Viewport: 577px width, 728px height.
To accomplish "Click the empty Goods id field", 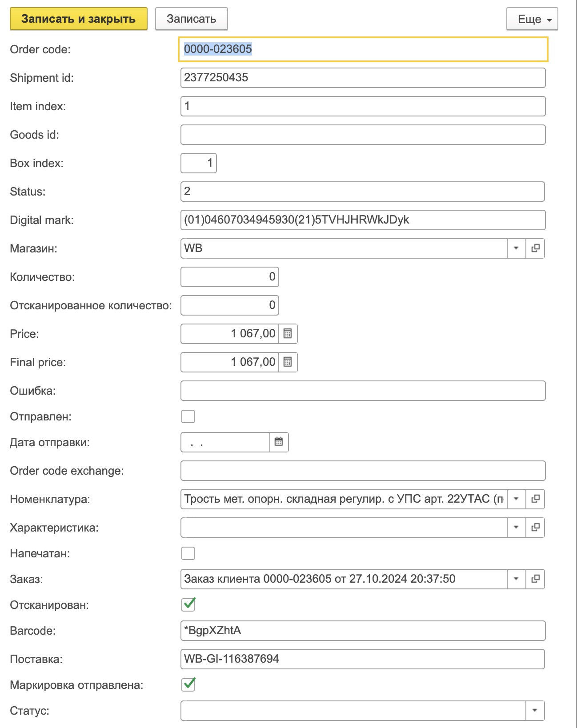I will [363, 135].
